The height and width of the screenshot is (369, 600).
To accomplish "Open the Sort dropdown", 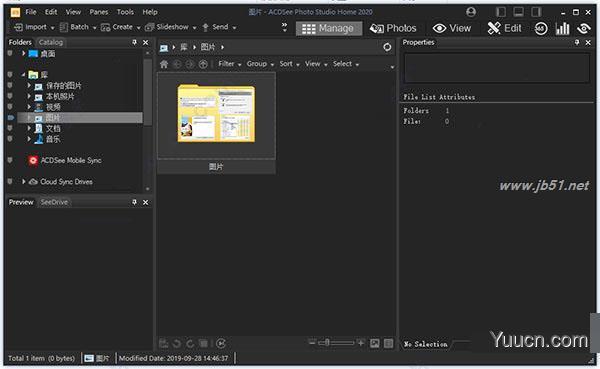I will 289,64.
